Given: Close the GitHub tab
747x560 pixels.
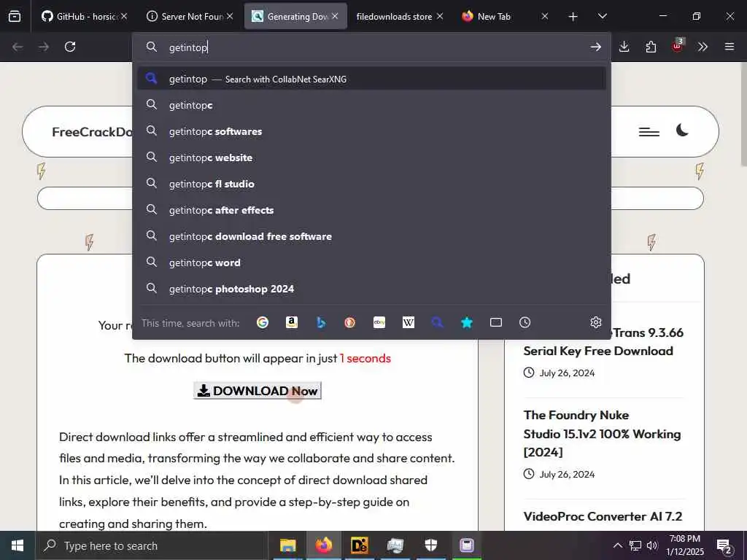Looking at the screenshot, I should tap(124, 16).
